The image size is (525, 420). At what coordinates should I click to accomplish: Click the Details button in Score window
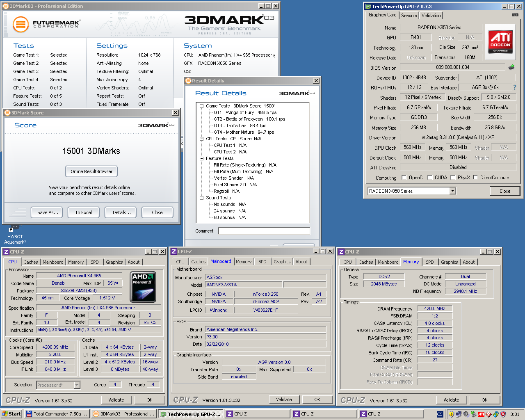tap(121, 212)
